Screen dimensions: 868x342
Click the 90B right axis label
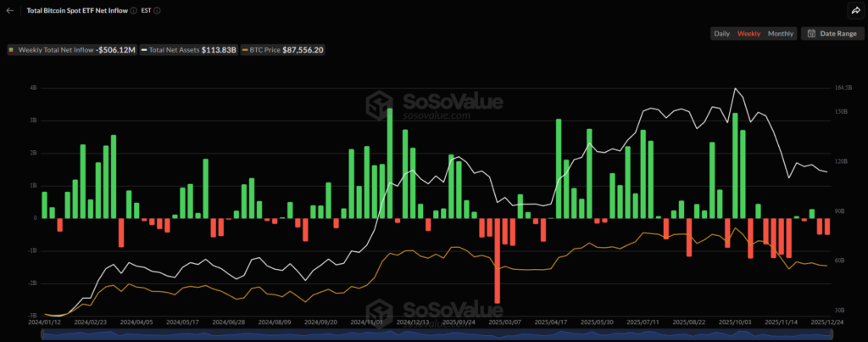pyautogui.click(x=840, y=211)
